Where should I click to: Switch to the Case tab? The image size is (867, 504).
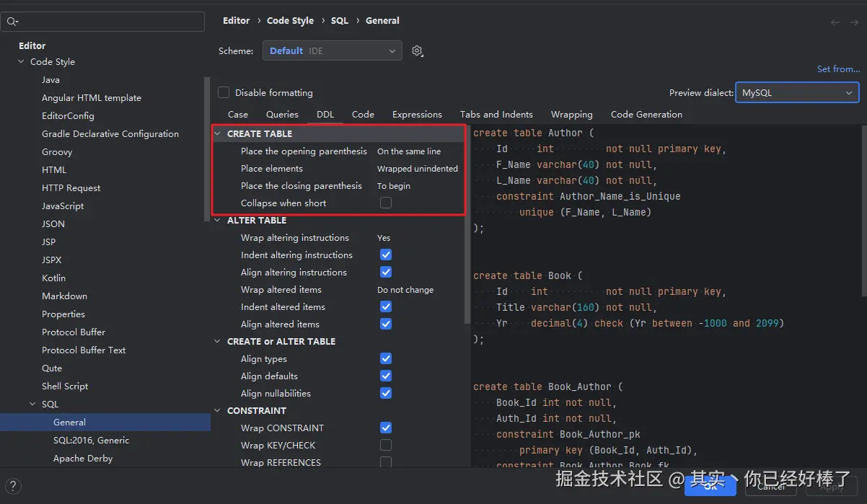click(x=238, y=114)
